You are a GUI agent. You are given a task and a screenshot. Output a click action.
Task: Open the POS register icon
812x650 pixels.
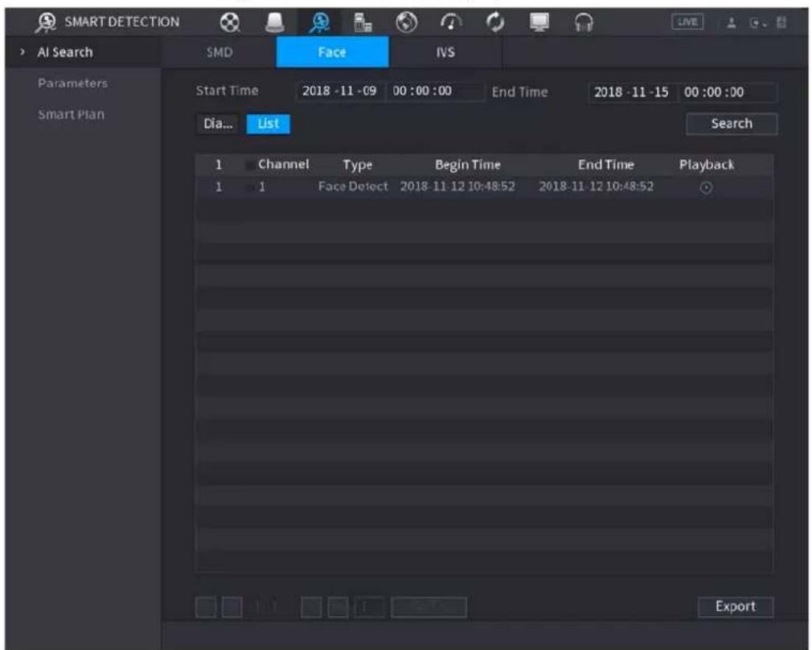(363, 22)
